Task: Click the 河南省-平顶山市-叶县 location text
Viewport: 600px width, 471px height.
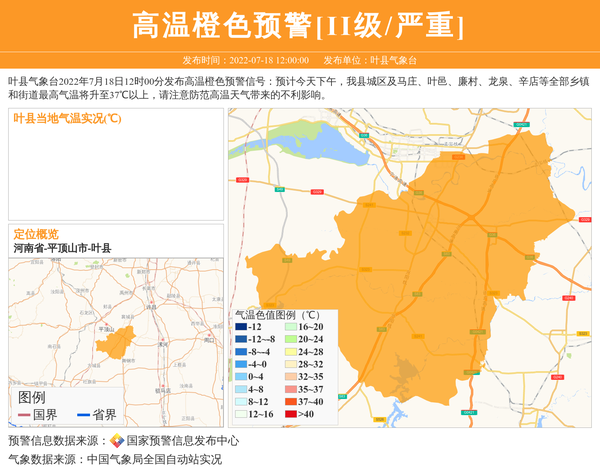Action: click(62, 248)
